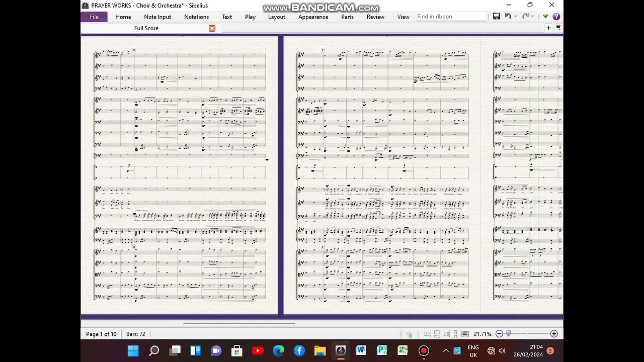Open the Notations ribbon tab
The height and width of the screenshot is (362, 644).
click(196, 17)
